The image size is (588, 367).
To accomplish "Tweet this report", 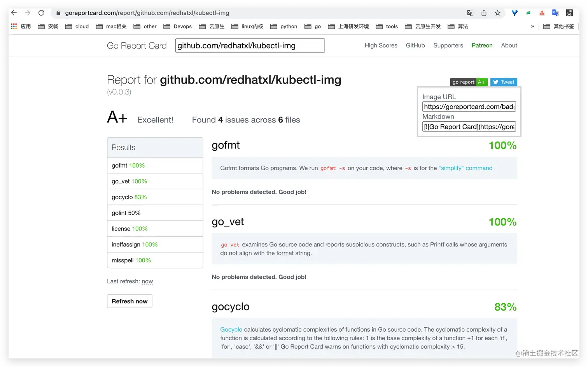I will (504, 82).
